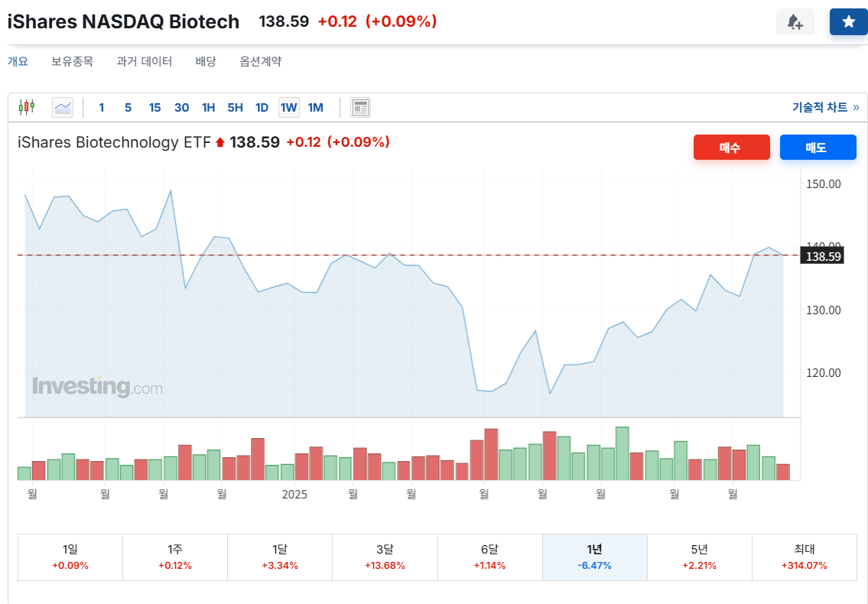Viewport: 868px width, 604px height.
Task: Select the 1달 period range
Action: [280, 557]
